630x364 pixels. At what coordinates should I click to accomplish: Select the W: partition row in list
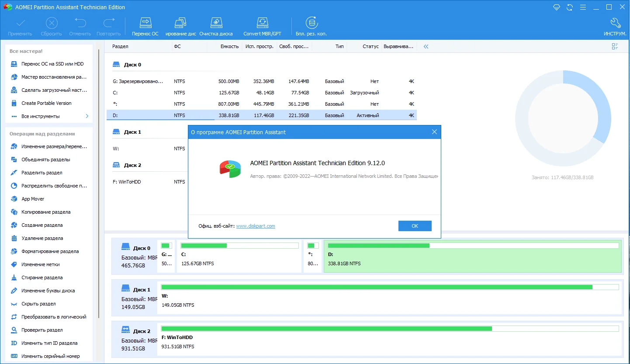147,149
